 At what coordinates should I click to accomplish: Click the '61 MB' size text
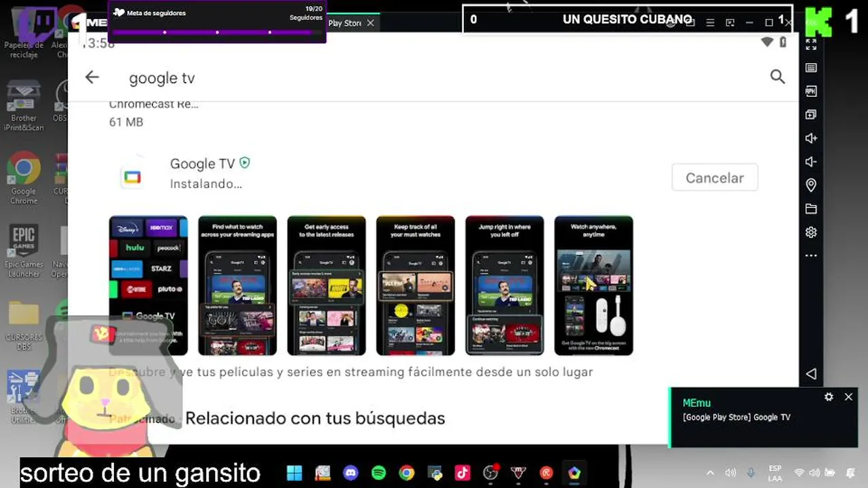[x=126, y=122]
